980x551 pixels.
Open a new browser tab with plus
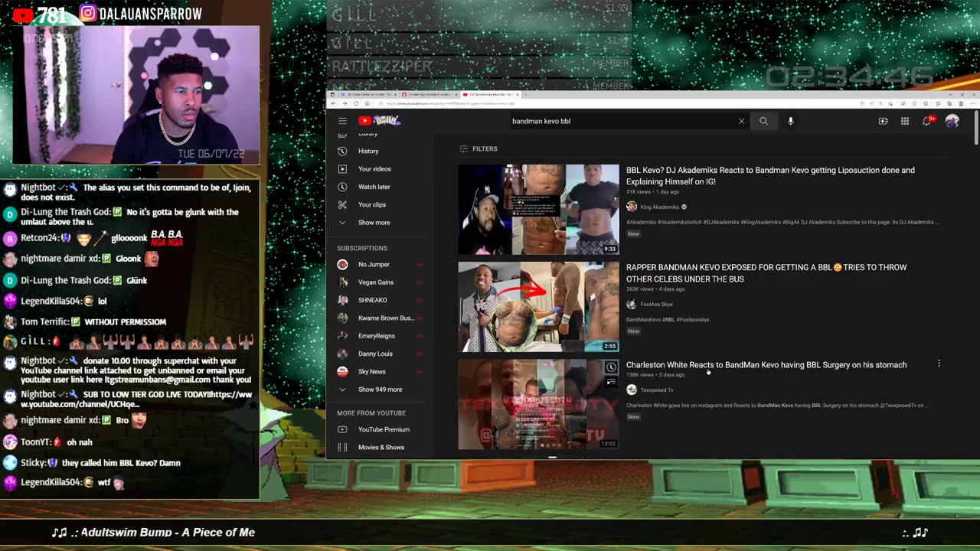(x=528, y=94)
